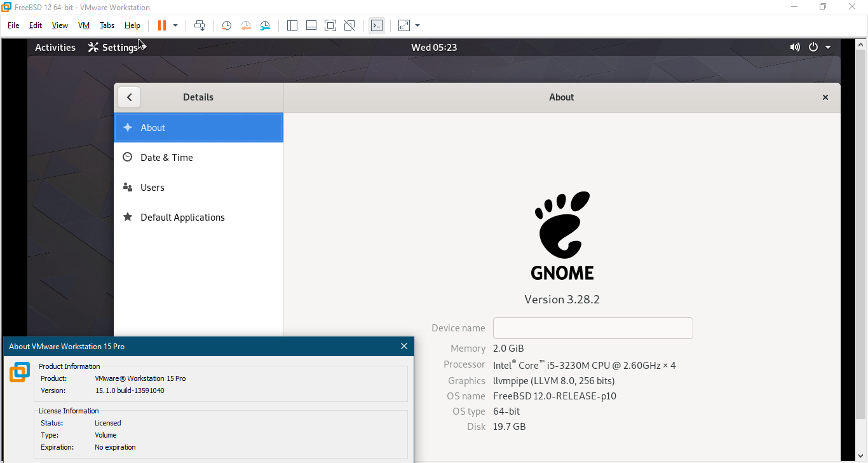Viewport: 868px width, 463px height.
Task: Click the graphics value llvmpipe
Action: click(x=553, y=380)
